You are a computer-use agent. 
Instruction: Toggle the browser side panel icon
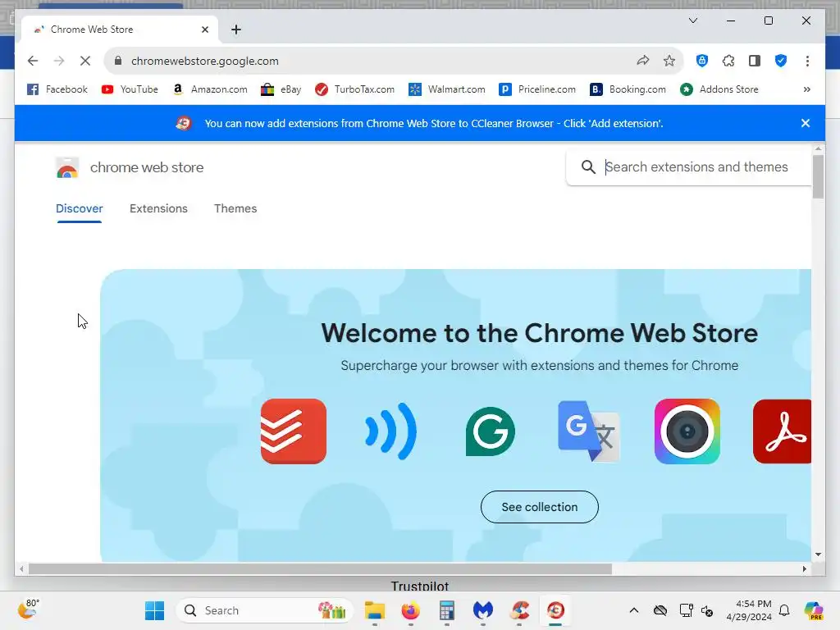755,61
